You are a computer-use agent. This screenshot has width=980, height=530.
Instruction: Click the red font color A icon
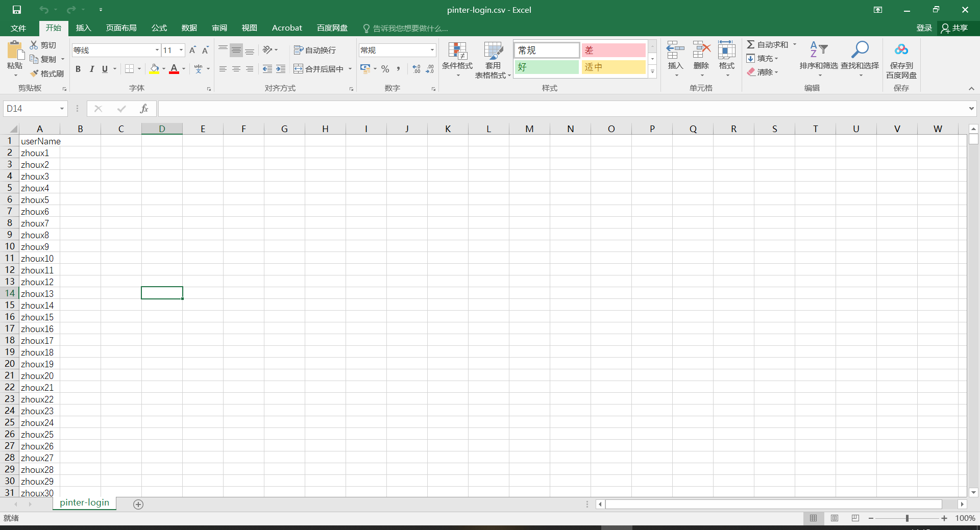coord(174,69)
